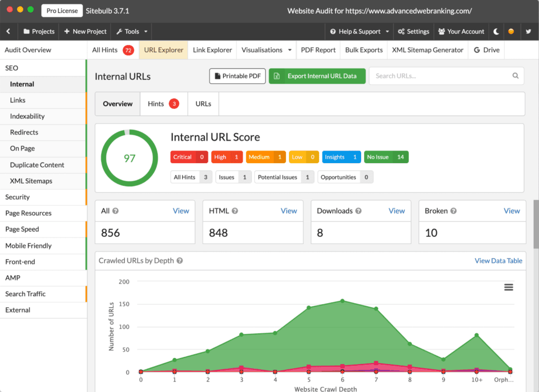Focus the Search URLs field
The height and width of the screenshot is (392, 539).
[446, 76]
